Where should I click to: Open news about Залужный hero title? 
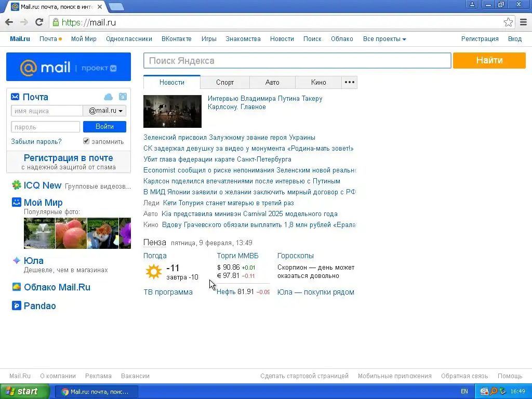tap(229, 137)
